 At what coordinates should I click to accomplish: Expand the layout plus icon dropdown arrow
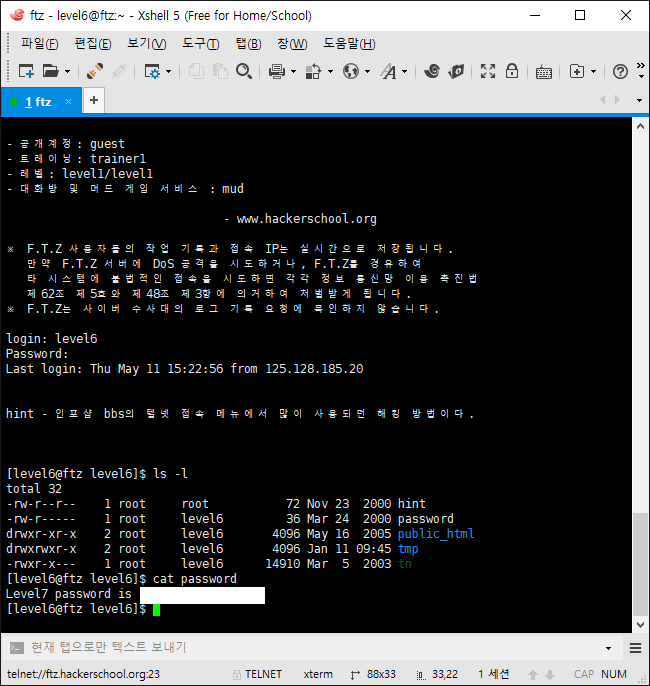[594, 71]
